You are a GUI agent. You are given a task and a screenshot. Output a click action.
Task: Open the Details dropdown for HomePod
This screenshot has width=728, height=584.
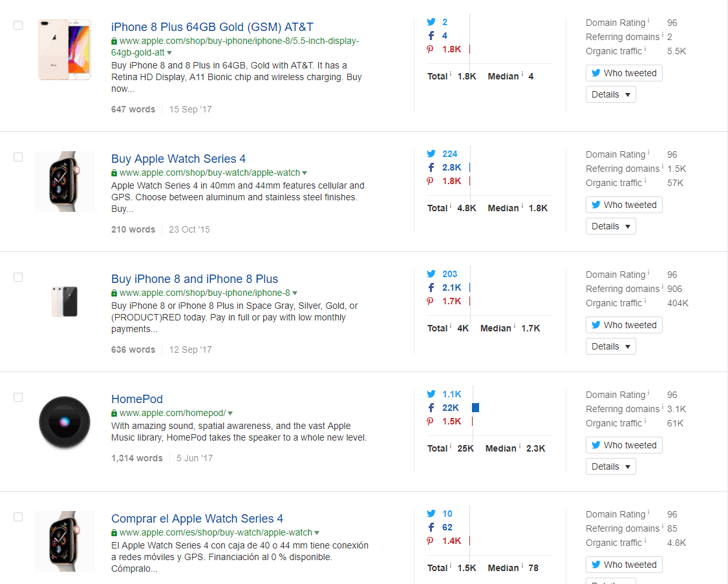(x=610, y=466)
